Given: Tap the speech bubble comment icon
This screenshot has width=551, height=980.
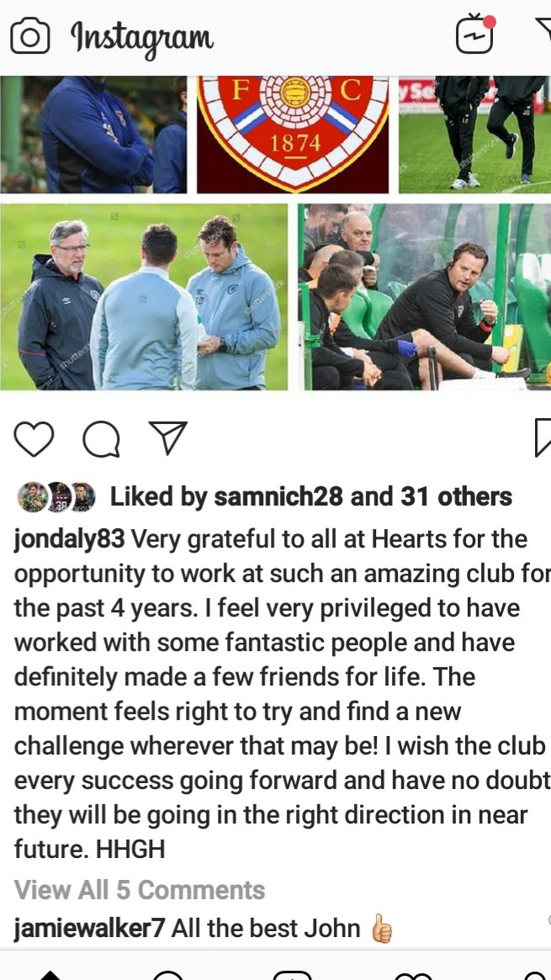Looking at the screenshot, I should pos(101,439).
